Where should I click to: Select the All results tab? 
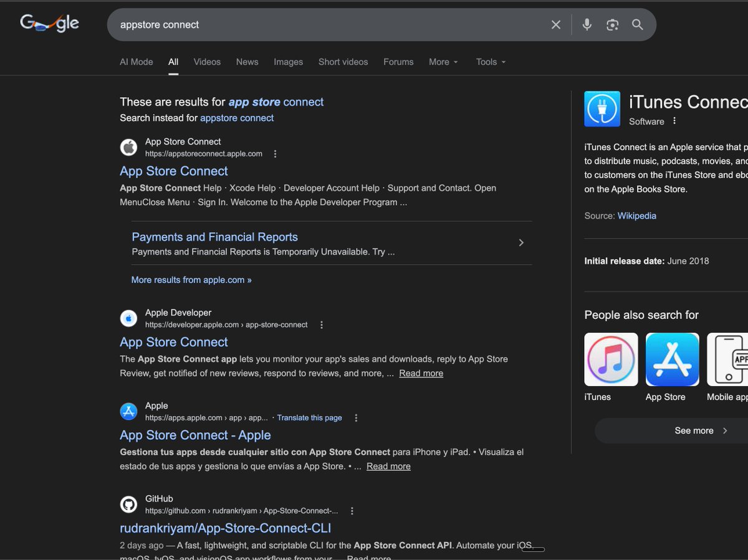[x=173, y=62]
